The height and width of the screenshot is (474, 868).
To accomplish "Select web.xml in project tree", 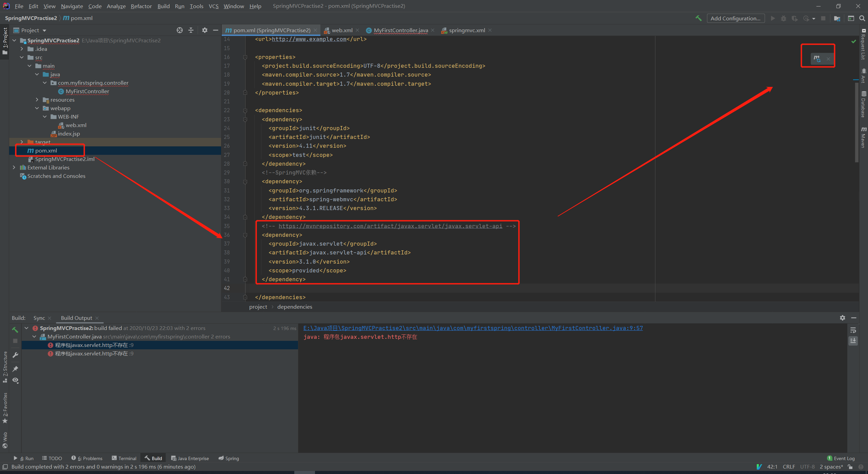I will coord(76,125).
